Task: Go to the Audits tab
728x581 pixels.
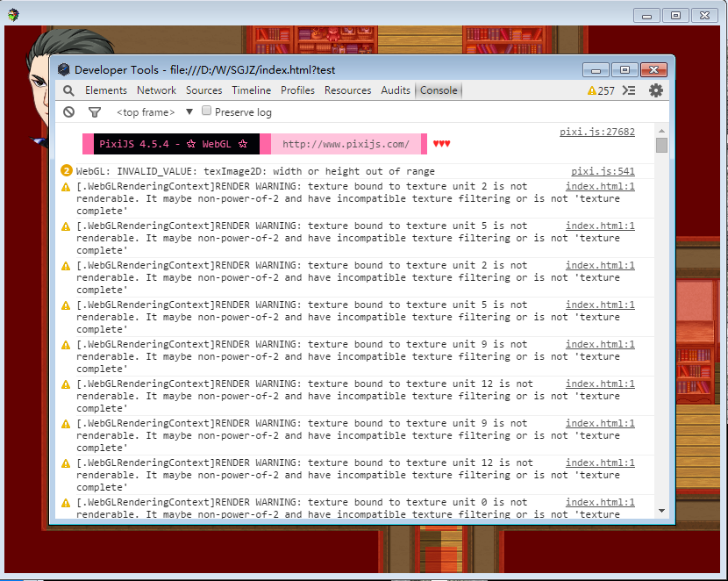Action: (396, 90)
